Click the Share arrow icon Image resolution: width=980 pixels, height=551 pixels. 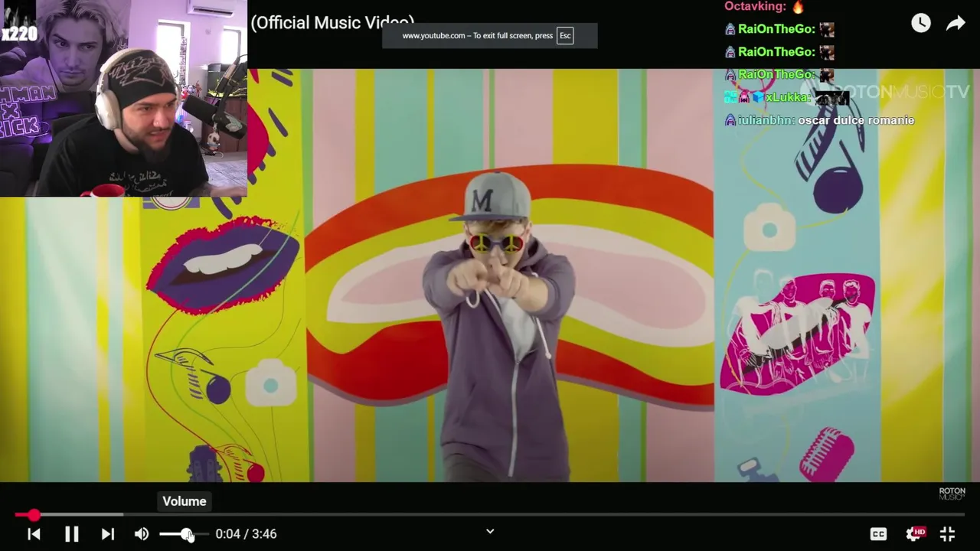pyautogui.click(x=955, y=23)
